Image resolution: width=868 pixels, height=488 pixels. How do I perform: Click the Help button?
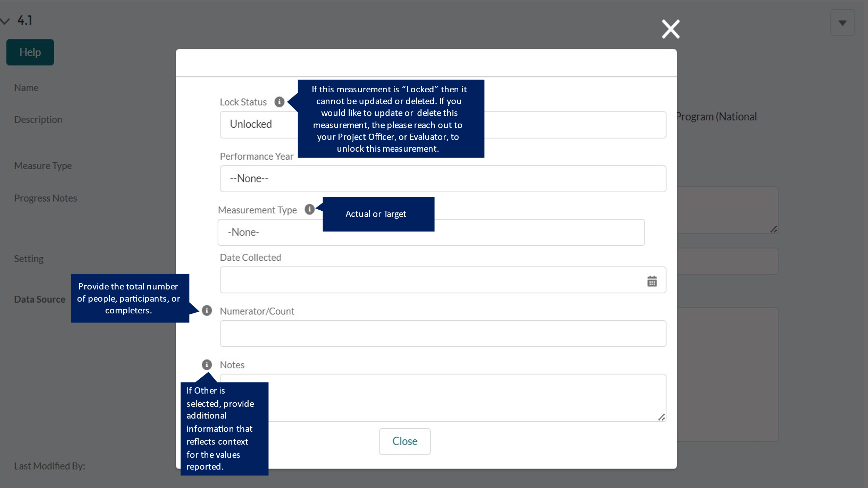[30, 52]
